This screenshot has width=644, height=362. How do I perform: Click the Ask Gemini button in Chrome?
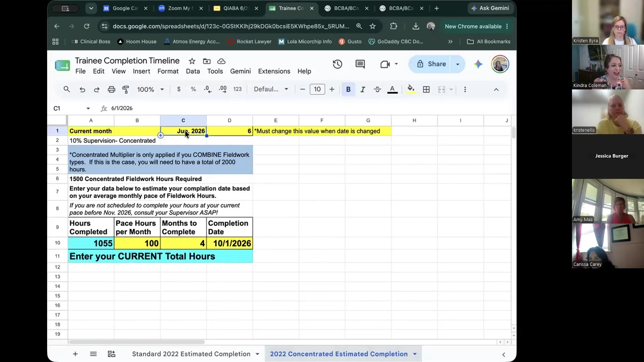[x=490, y=8]
